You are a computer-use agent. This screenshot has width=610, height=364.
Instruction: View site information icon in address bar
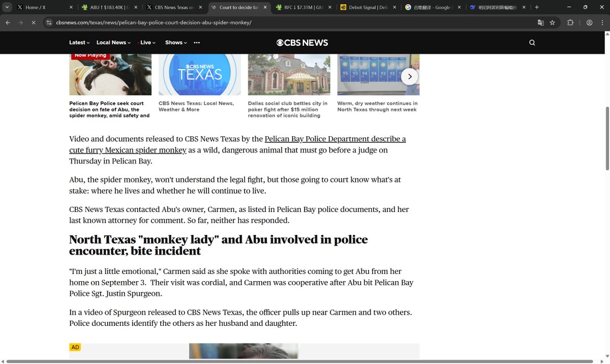pyautogui.click(x=49, y=23)
